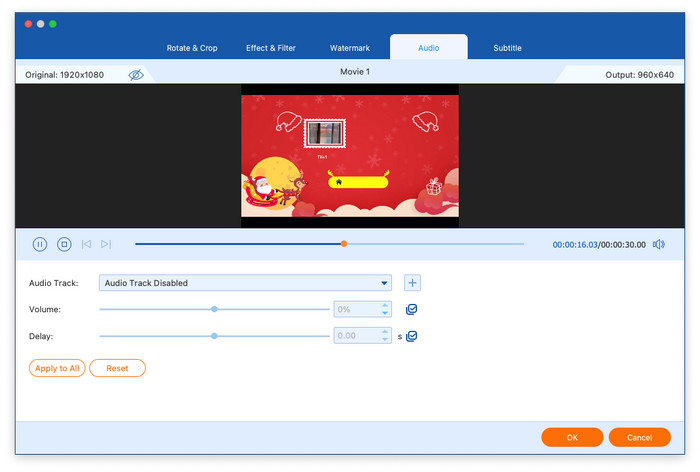The width and height of the screenshot is (700, 472).
Task: Pause the video playback
Action: [x=40, y=244]
